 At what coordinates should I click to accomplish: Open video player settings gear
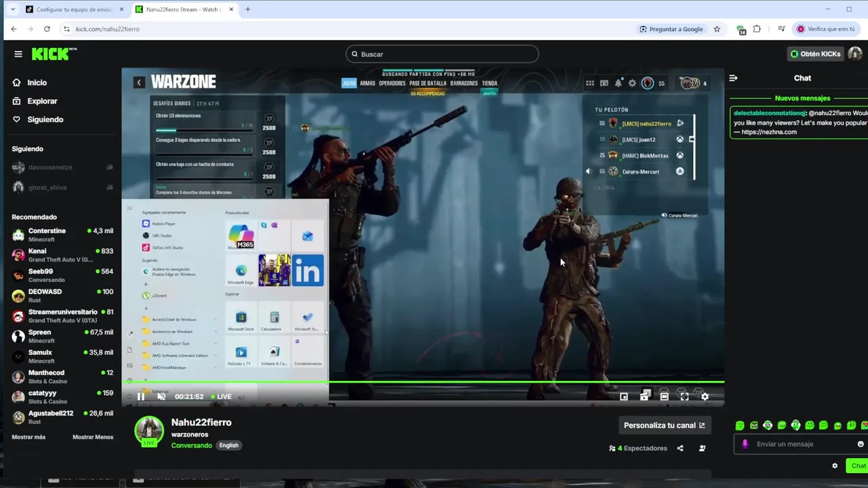click(705, 396)
